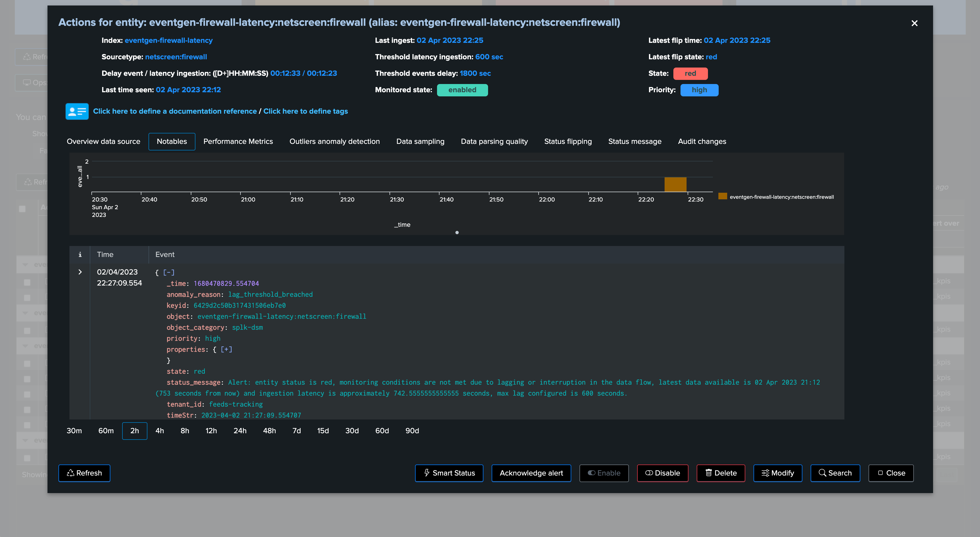Toggle the greyed Enable button
Viewport: 980px width, 537px height.
tap(604, 473)
